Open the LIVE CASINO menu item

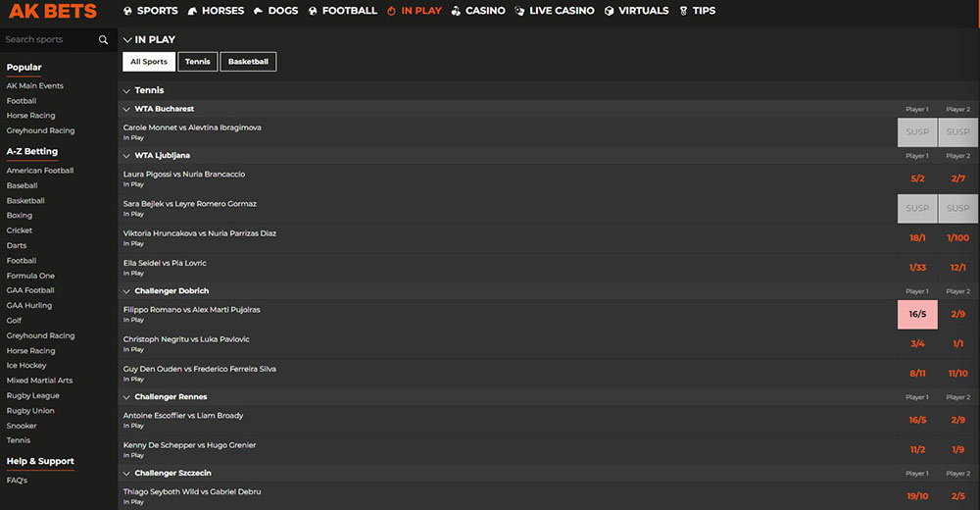point(562,11)
